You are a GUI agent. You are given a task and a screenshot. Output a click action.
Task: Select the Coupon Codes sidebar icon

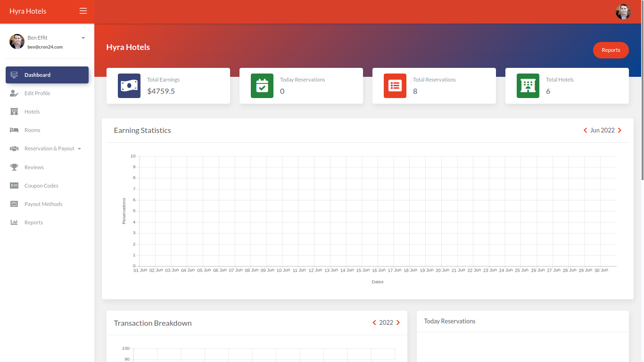point(14,185)
